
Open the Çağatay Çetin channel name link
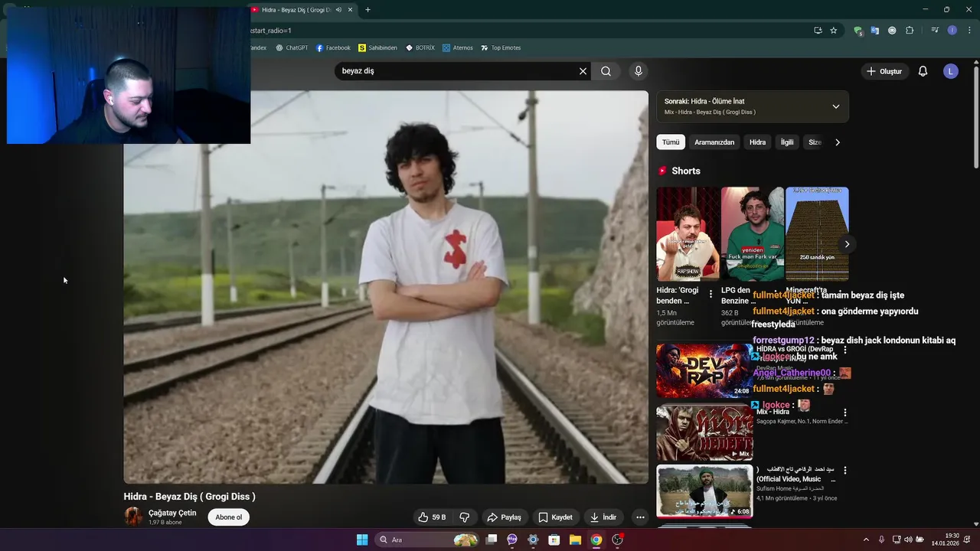tap(172, 513)
